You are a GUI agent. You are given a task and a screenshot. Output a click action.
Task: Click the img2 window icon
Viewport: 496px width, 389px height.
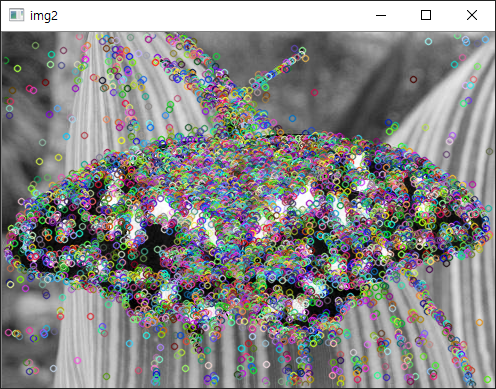click(x=16, y=15)
